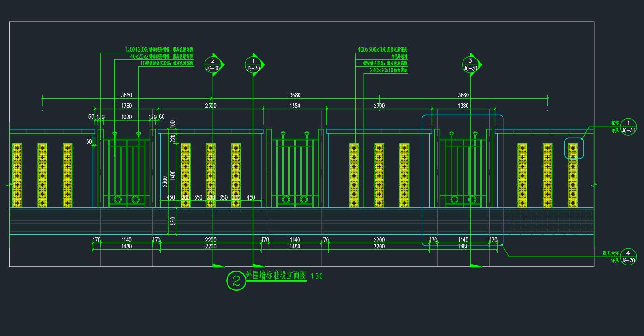
Task: Select detail callout circle 4 JG-30
Action: 628,257
